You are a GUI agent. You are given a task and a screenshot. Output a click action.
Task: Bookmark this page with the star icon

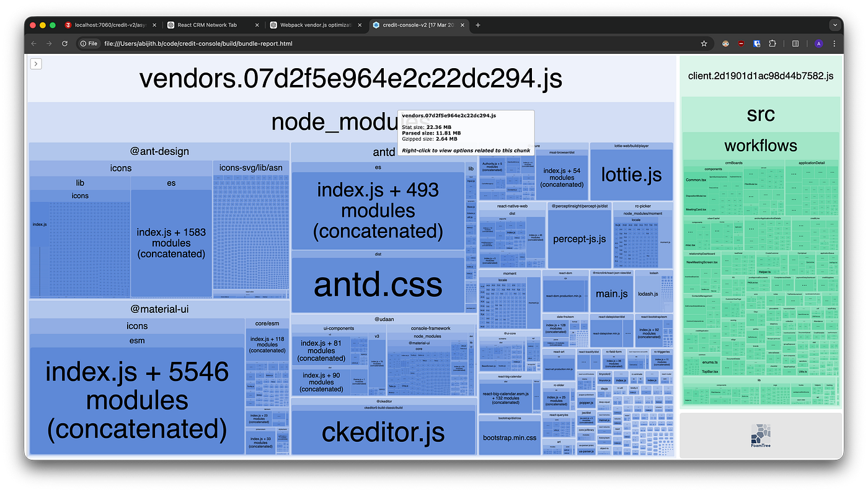click(x=704, y=43)
